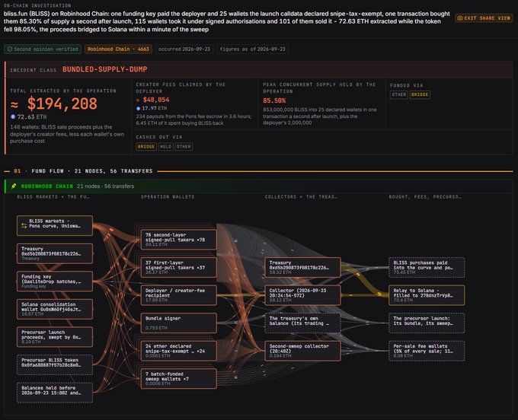This screenshot has width=518, height=420.
Task: Select the BLISS purchases paid into curve node
Action: 427,267
